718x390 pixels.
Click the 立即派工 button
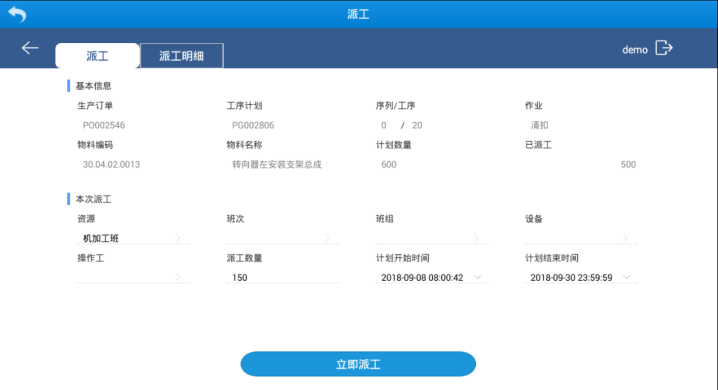coord(358,364)
